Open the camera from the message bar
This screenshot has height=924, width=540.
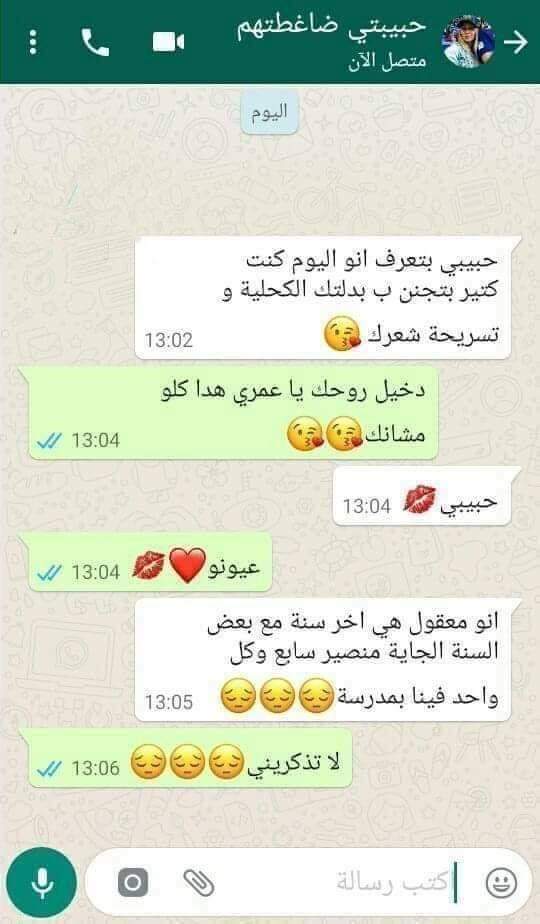click(133, 882)
